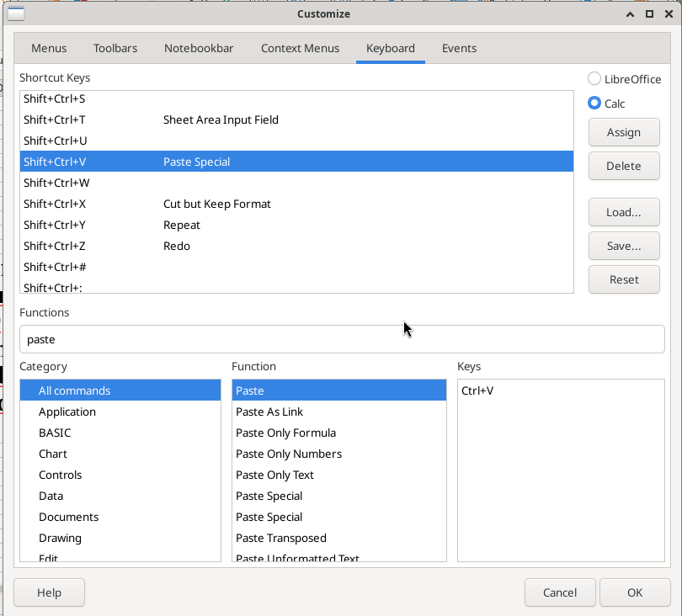This screenshot has height=616, width=682.
Task: Select the Ctrl+V entry in the Keys list
Action: (x=477, y=390)
